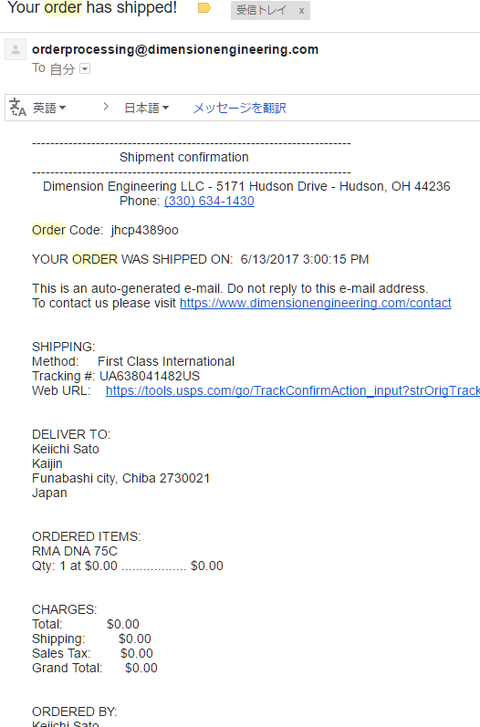Remove the 受信トレイ label with x

click(301, 11)
